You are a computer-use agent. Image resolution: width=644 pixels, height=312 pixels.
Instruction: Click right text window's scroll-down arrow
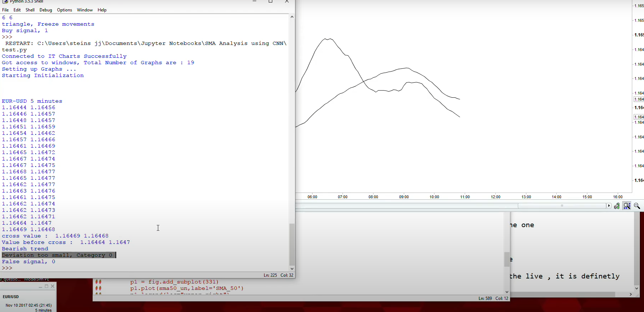tap(637, 288)
